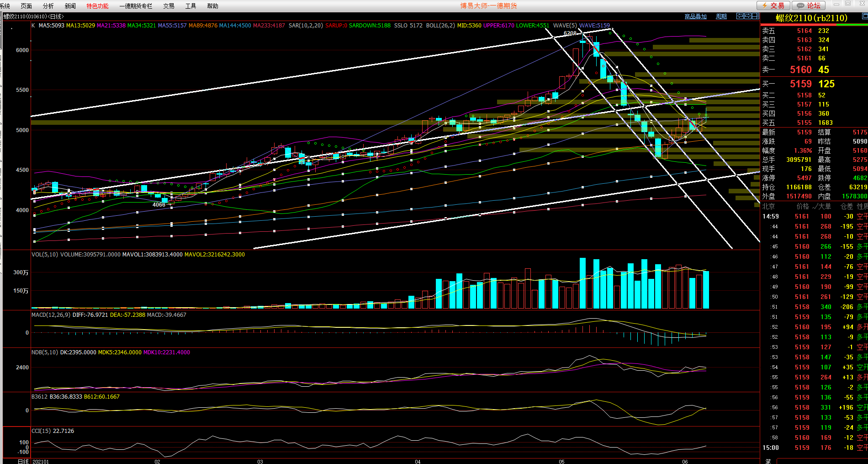The image size is (868, 464).
Task: Open the 帮助 menu
Action: pos(212,6)
